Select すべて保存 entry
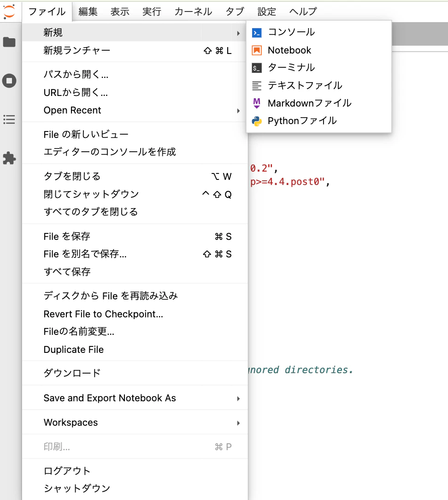Screen dimensions: 448x500 (135, 272)
